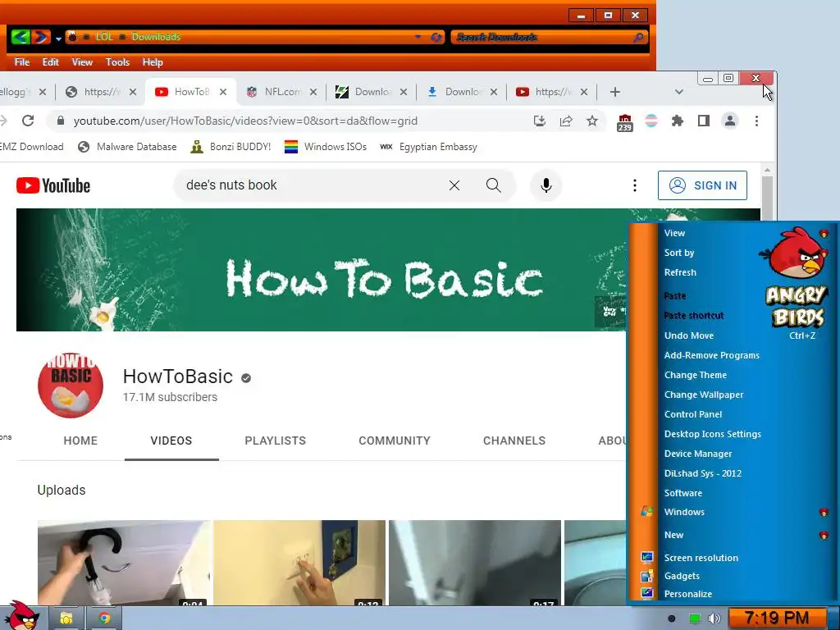This screenshot has width=840, height=630.
Task: Expand the View submenu in context menu
Action: 824,233
